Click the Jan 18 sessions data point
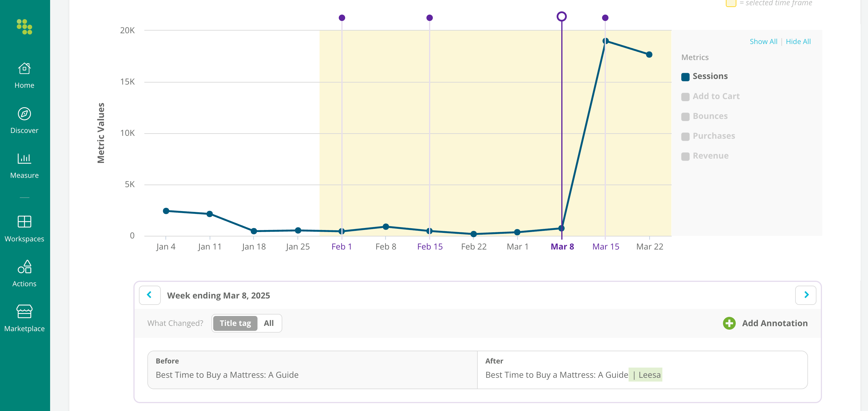 pyautogui.click(x=254, y=231)
